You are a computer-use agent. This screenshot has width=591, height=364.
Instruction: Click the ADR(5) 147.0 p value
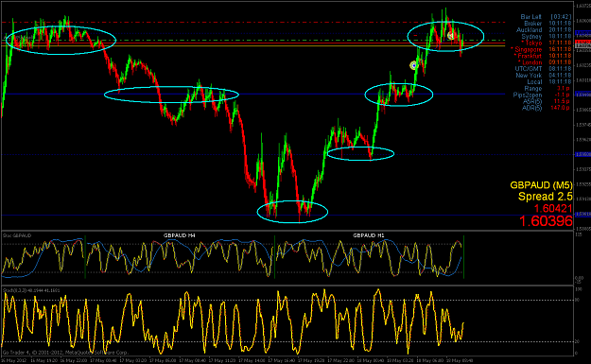click(x=560, y=108)
